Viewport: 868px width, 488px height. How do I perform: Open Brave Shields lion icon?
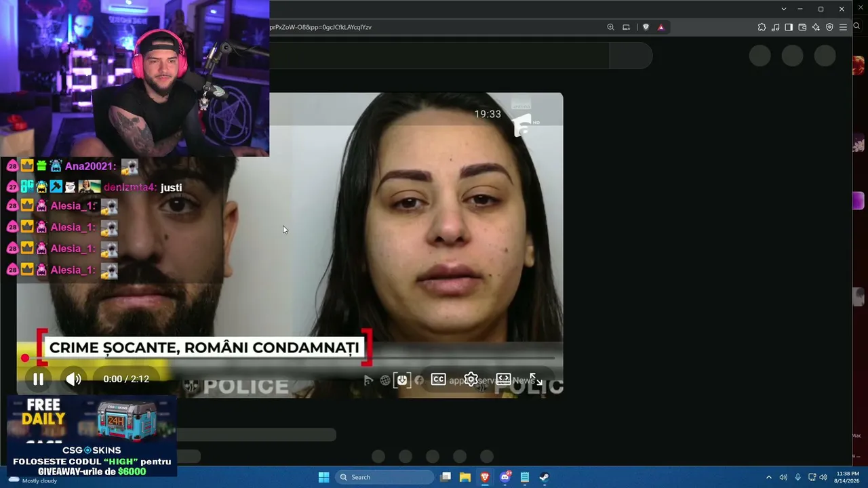[646, 27]
